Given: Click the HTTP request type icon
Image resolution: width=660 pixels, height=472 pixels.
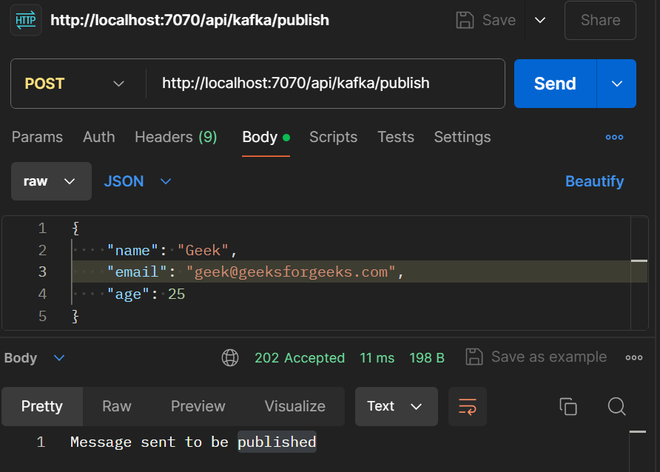Looking at the screenshot, I should point(25,20).
